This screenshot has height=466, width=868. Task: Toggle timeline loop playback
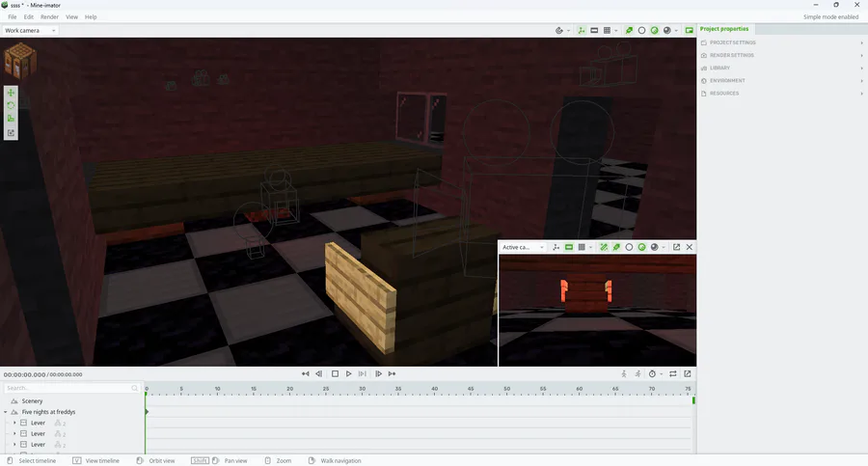click(x=673, y=374)
